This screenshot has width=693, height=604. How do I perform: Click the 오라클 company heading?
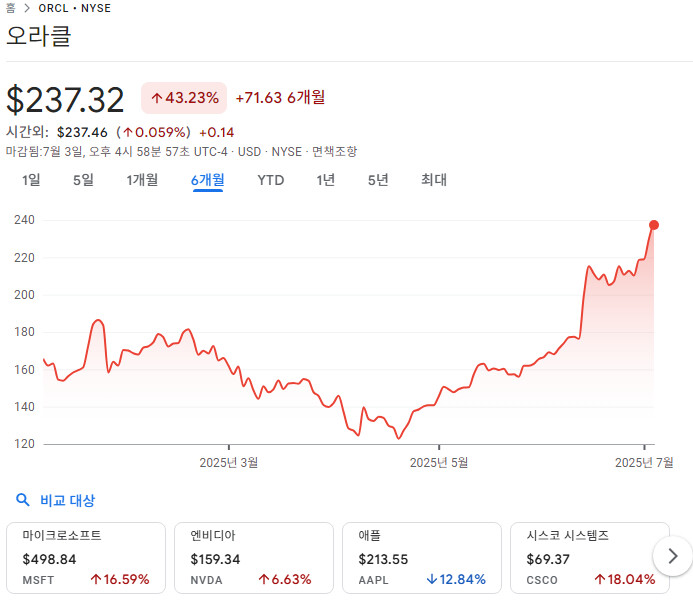(x=39, y=36)
